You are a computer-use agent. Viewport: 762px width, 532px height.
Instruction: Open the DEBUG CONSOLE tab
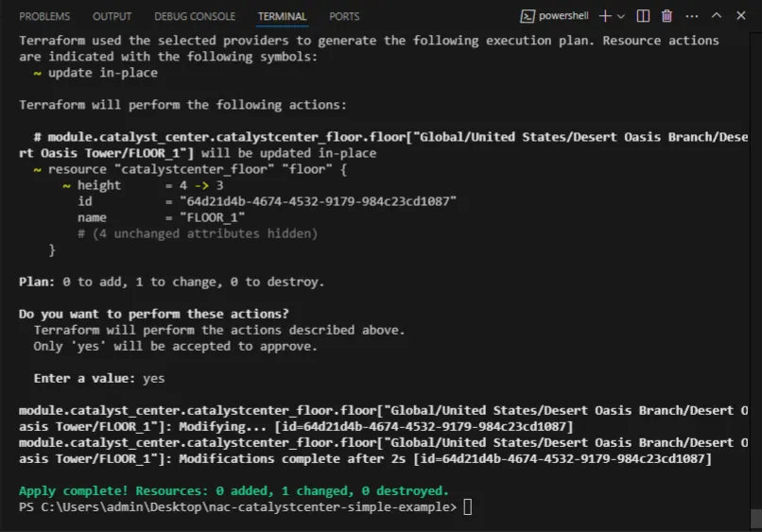coord(195,17)
